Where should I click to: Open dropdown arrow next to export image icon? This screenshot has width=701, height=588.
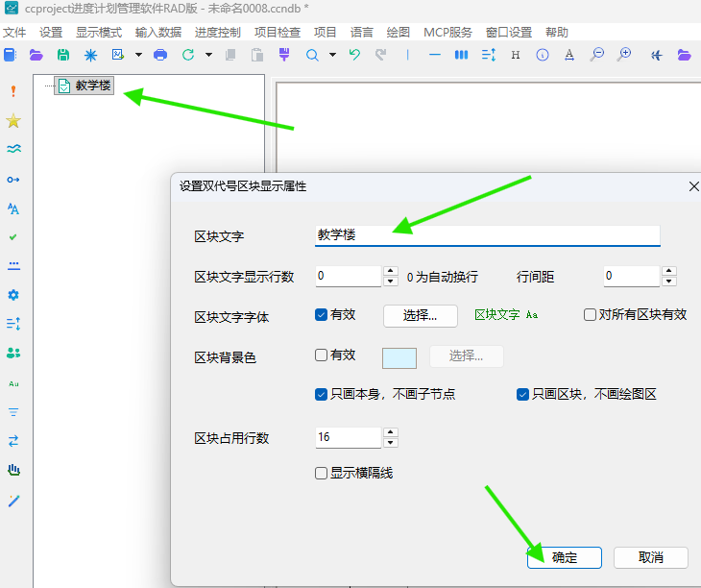[138, 55]
